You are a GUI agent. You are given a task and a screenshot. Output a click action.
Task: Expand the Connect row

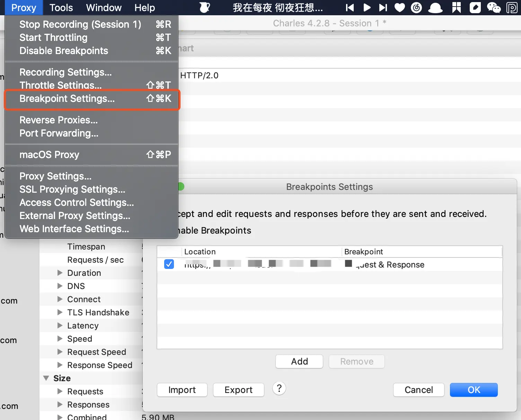point(60,299)
